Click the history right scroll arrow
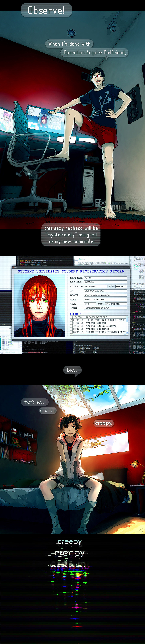The image size is (145, 644). tap(125, 335)
